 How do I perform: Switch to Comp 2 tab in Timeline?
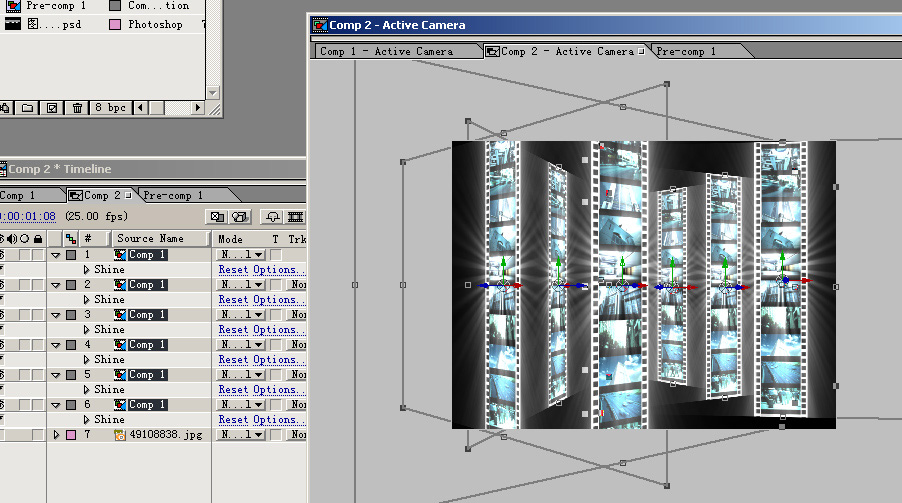pos(101,195)
